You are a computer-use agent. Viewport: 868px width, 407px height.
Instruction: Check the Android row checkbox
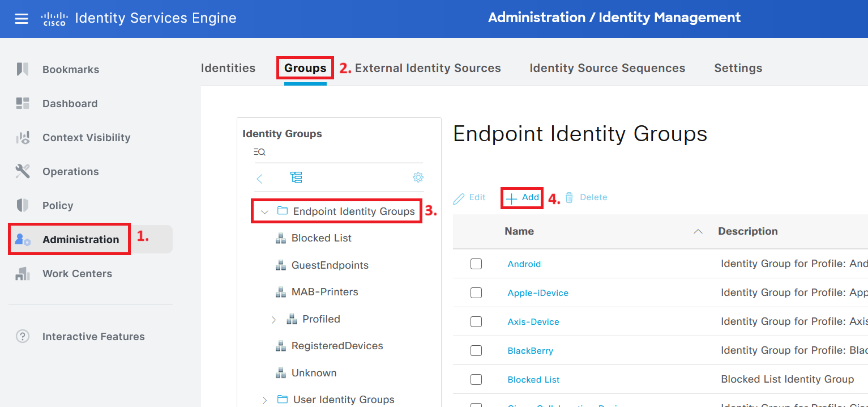(x=476, y=264)
